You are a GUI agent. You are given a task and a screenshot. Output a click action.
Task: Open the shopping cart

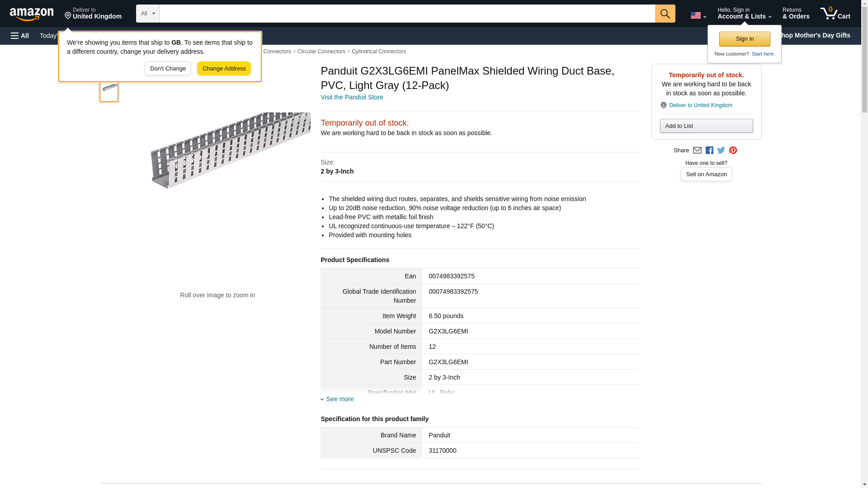pos(835,14)
